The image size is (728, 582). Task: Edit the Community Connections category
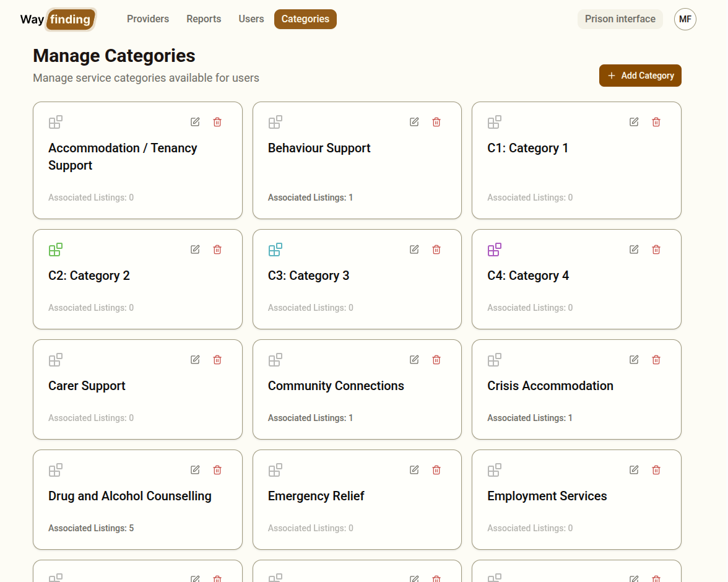pyautogui.click(x=414, y=360)
